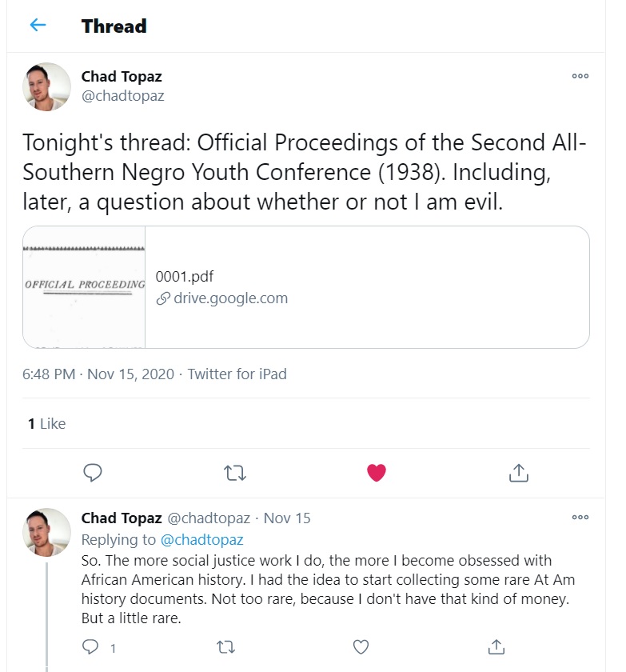This screenshot has height=672, width=626.
Task: Open the drive.google.com link
Action: point(221,298)
